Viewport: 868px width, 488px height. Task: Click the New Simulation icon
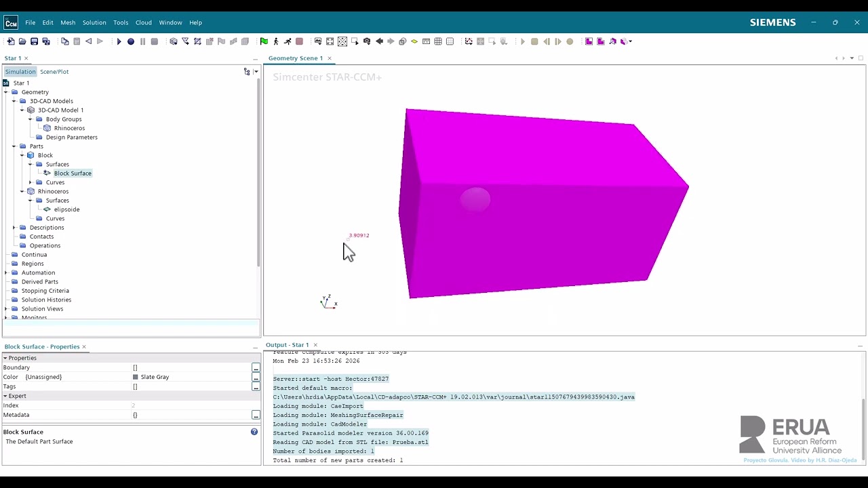(x=11, y=41)
